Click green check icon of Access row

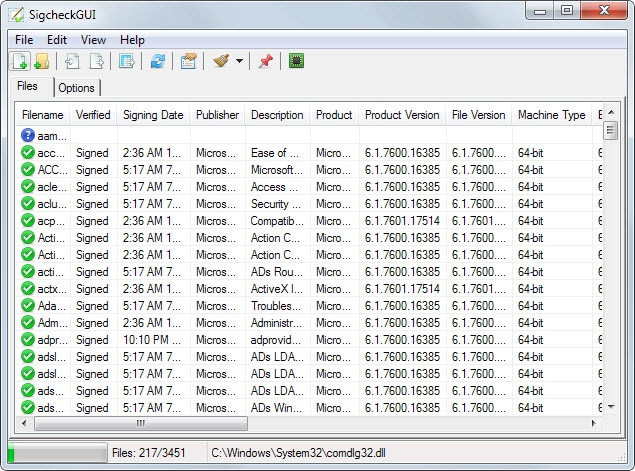tap(28, 187)
